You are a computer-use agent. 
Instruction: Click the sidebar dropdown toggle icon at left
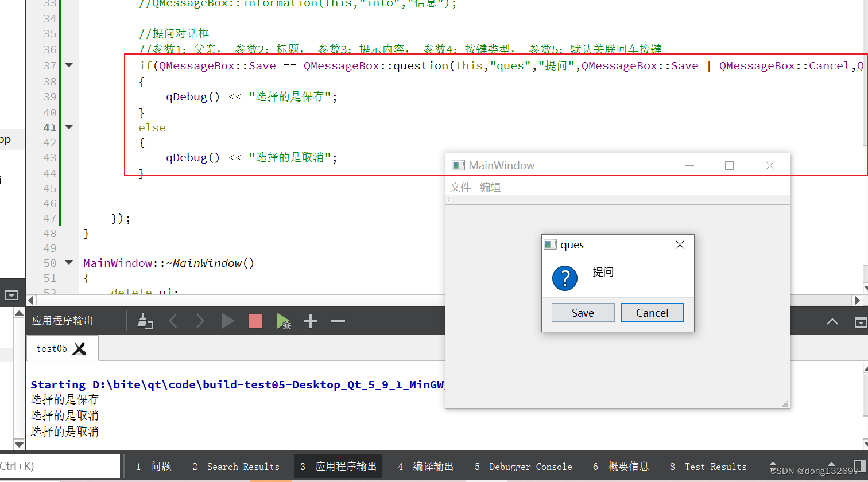11,295
